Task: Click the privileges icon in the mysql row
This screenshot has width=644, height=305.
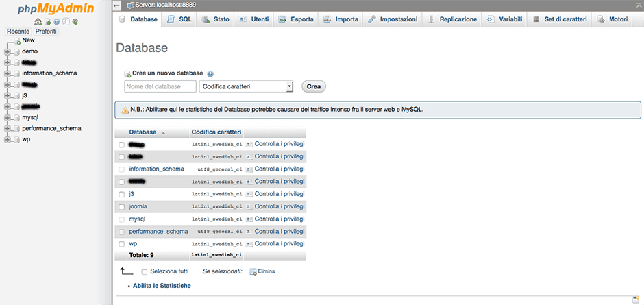Action: 249,219
